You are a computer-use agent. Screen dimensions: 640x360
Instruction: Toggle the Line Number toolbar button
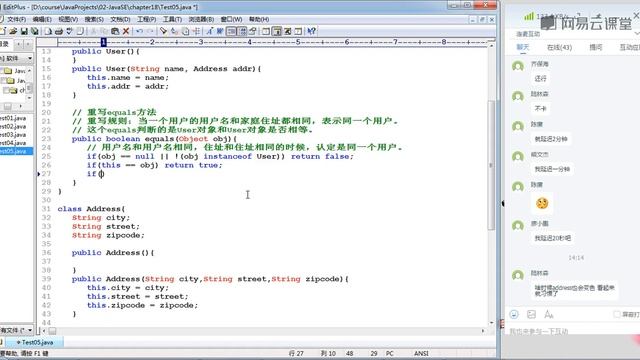click(x=242, y=31)
